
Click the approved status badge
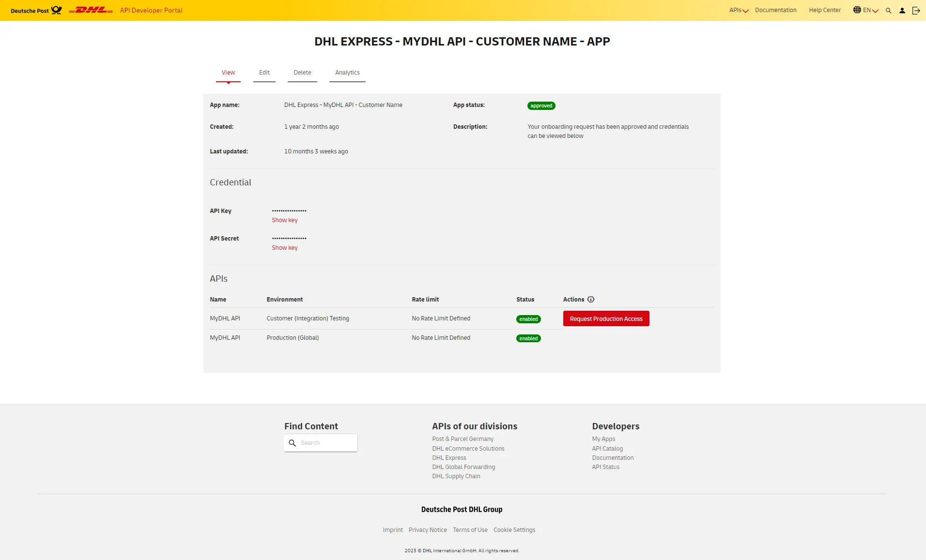[541, 106]
